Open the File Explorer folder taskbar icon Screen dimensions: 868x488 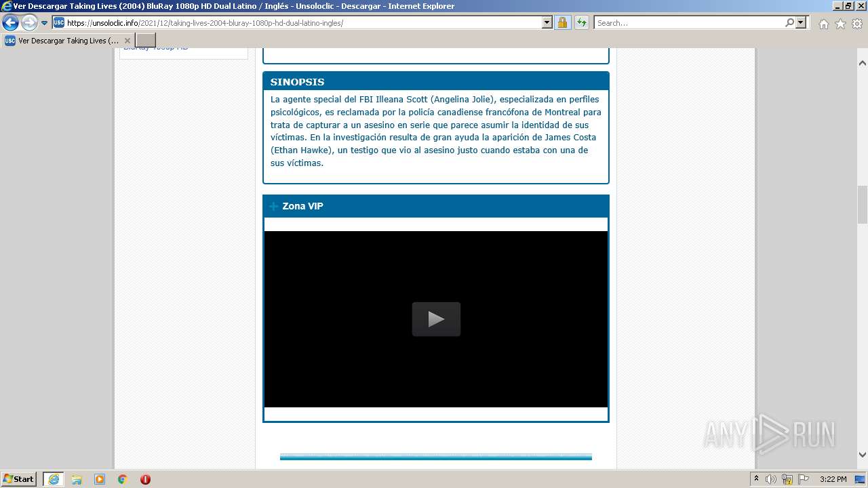pos(77,479)
